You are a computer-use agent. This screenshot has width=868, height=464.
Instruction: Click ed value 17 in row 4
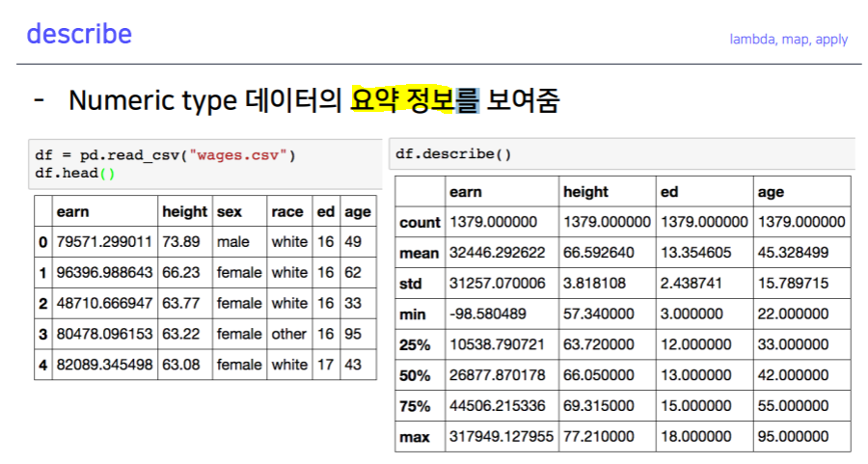click(x=326, y=365)
